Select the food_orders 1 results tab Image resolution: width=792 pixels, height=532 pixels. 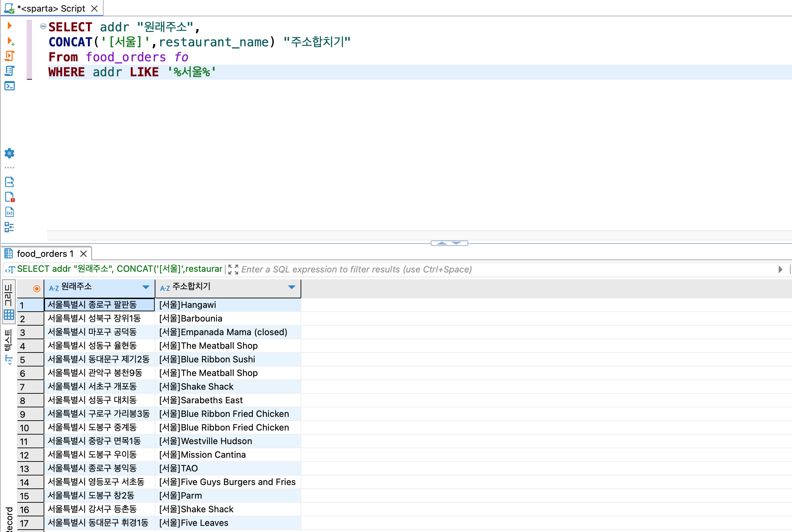(45, 254)
